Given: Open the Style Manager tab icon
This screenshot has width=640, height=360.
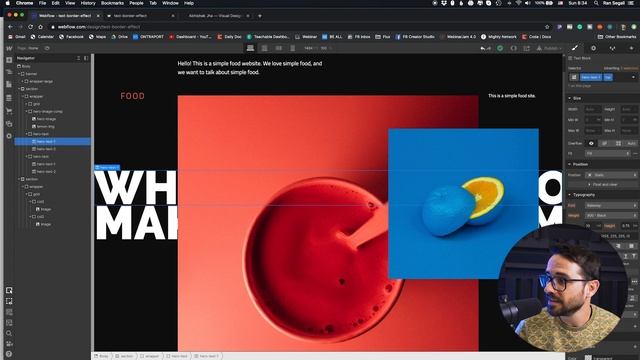Looking at the screenshot, I should tap(612, 48).
